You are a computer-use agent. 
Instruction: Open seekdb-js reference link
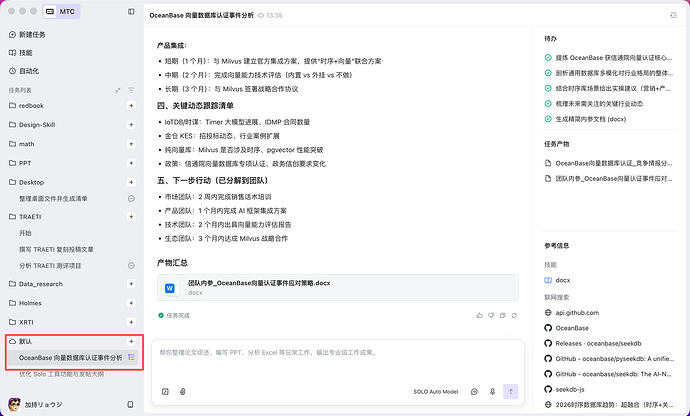[x=565, y=389]
